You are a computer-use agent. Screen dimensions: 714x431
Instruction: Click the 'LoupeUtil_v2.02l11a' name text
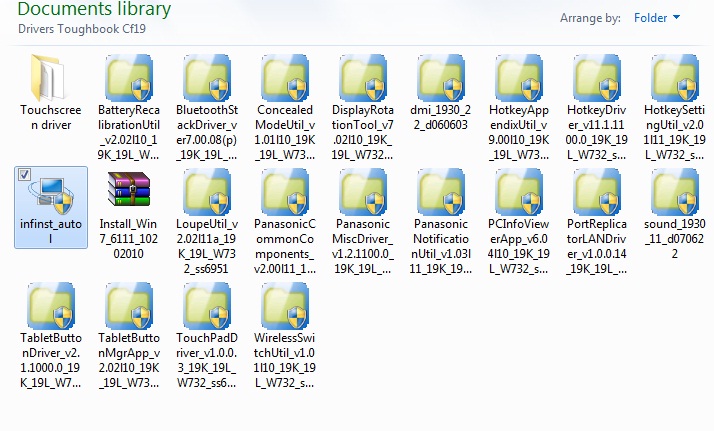pyautogui.click(x=207, y=246)
